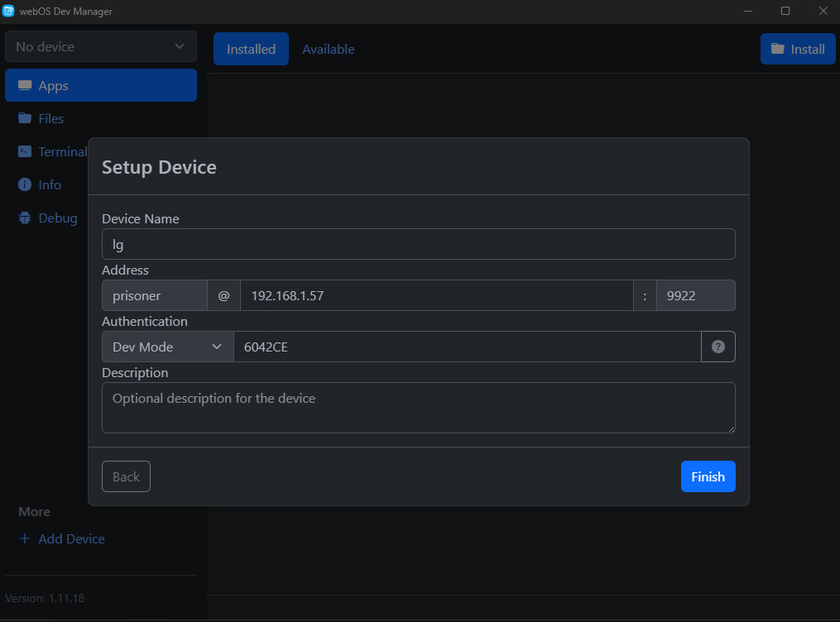Click the Finish button
Screen dimensions: 840x622
click(x=708, y=476)
